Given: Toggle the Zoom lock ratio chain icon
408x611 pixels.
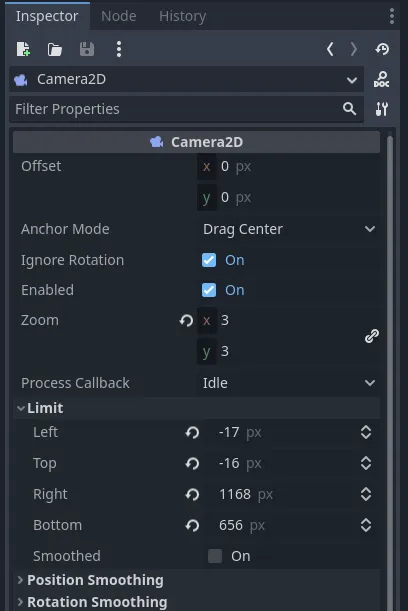Looking at the screenshot, I should point(372,336).
